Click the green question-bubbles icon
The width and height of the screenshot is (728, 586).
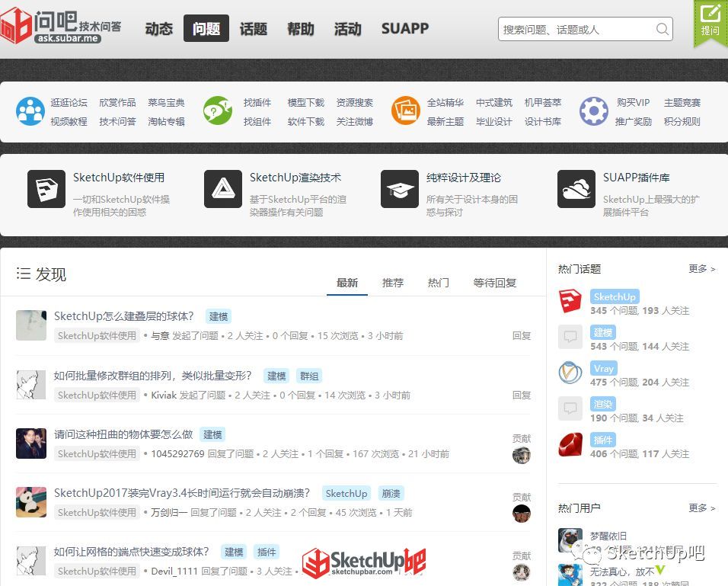coord(219,111)
